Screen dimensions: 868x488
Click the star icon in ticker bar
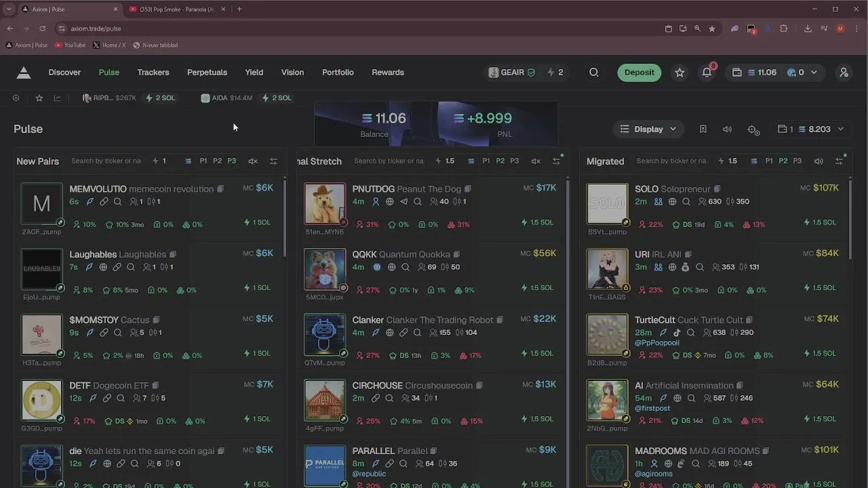(39, 98)
